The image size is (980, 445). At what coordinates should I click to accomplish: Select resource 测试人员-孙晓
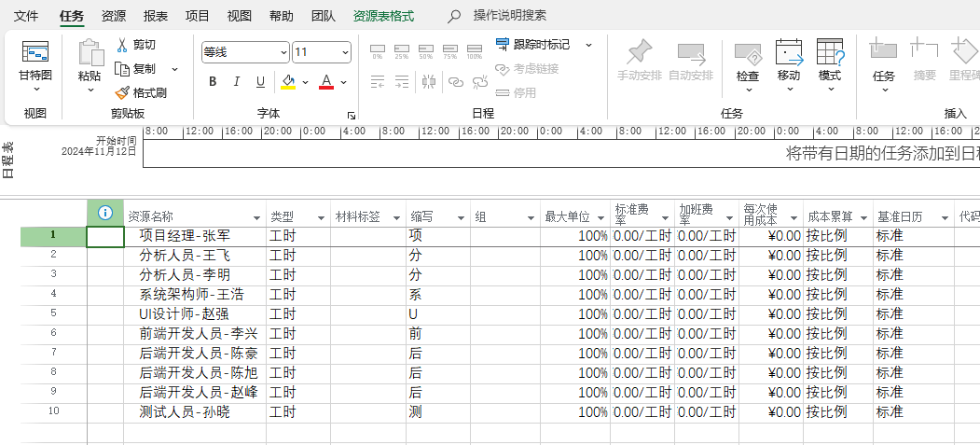click(195, 412)
